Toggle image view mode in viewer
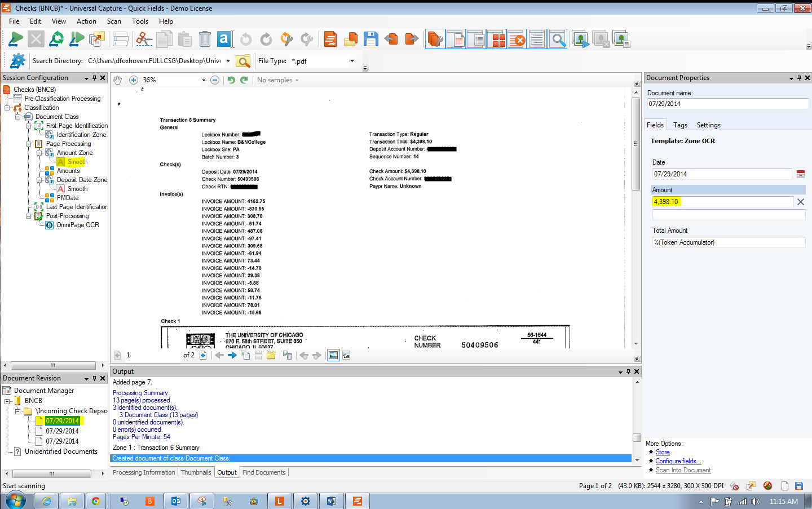 click(333, 355)
